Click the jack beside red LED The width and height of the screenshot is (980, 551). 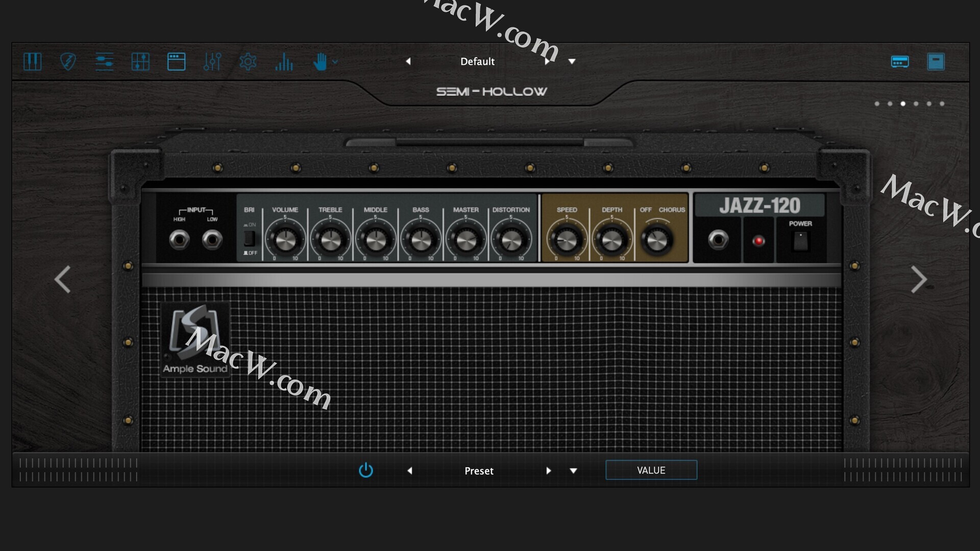718,239
